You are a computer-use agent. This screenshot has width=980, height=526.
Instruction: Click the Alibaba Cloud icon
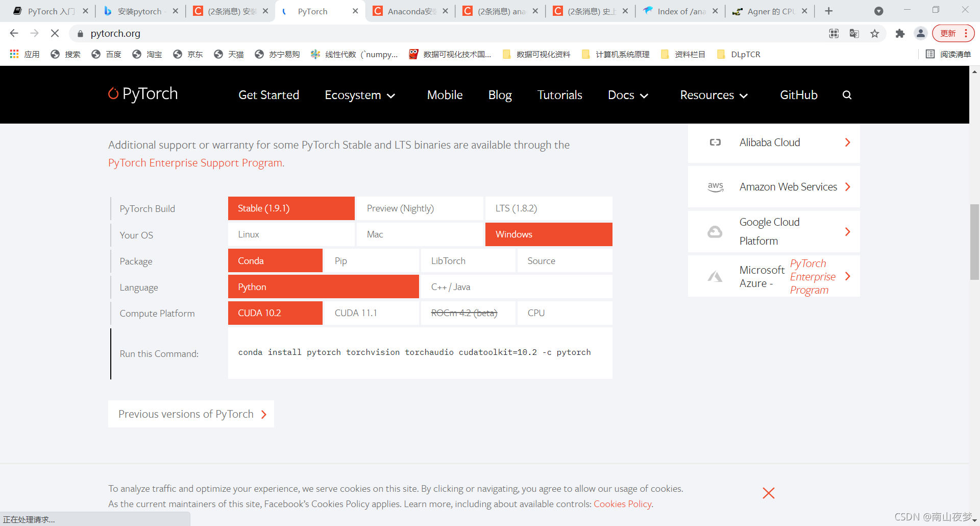coord(715,142)
